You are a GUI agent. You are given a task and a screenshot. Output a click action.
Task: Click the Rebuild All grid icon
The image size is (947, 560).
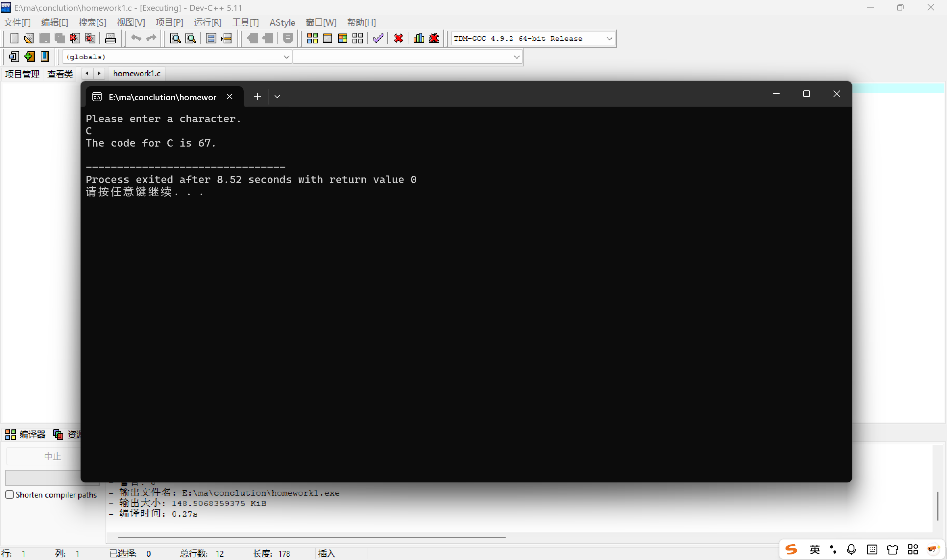pos(357,38)
